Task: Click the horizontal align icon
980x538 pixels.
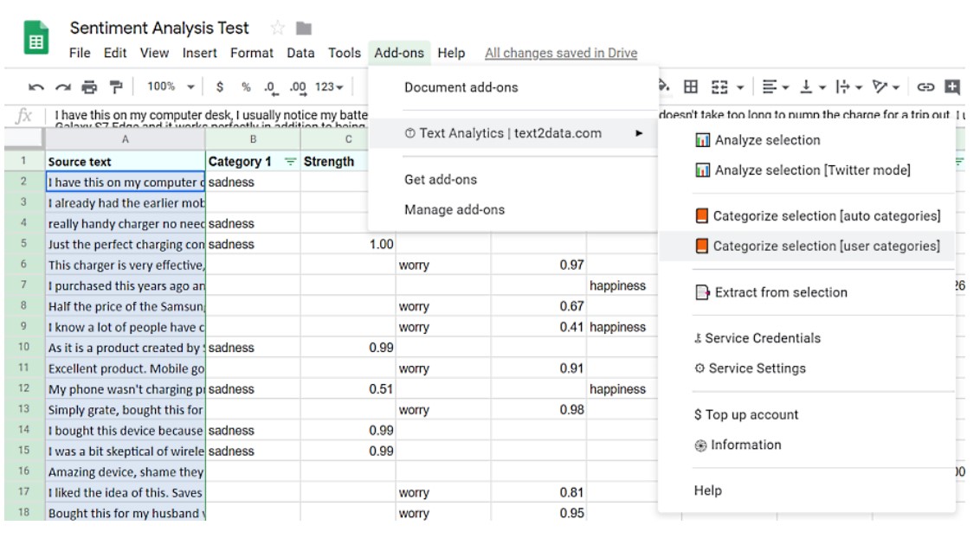Action: pyautogui.click(x=770, y=86)
